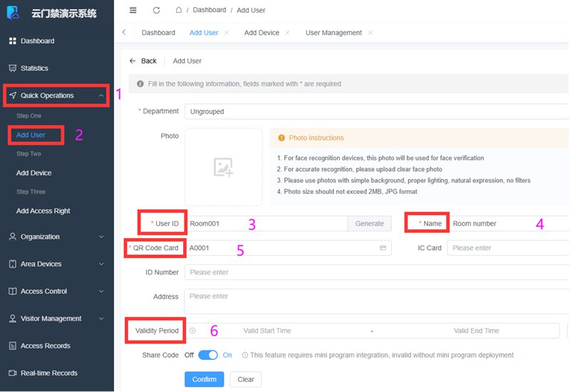Click the card icon in QR Code field
The height and width of the screenshot is (392, 570).
click(x=383, y=248)
